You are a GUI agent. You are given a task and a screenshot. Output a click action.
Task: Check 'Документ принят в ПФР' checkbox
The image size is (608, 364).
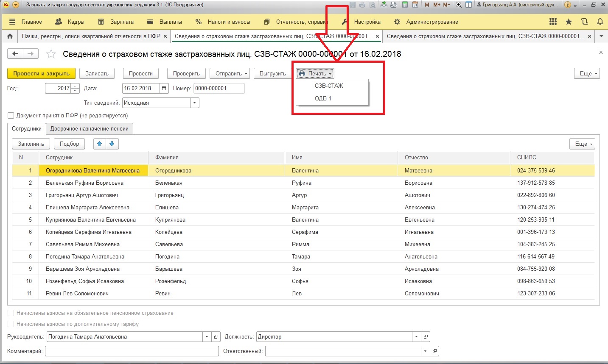point(11,116)
